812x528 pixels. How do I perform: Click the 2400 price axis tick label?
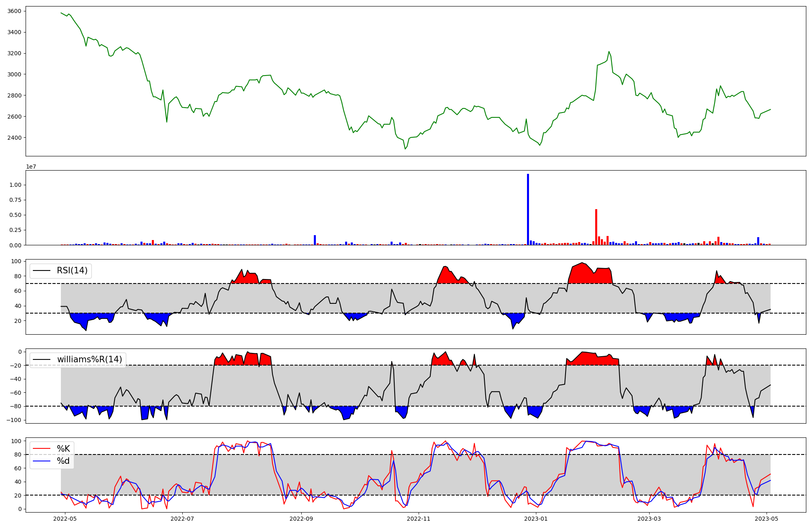[x=15, y=138]
